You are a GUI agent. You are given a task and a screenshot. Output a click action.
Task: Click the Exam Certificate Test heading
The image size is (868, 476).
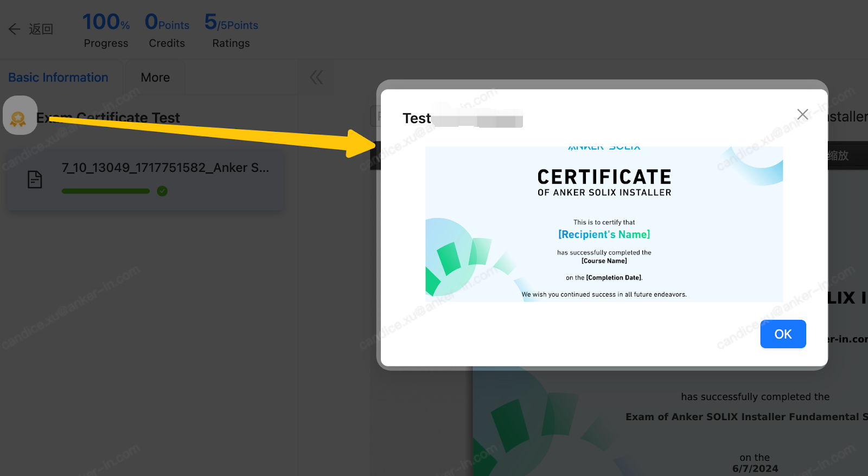(x=108, y=118)
